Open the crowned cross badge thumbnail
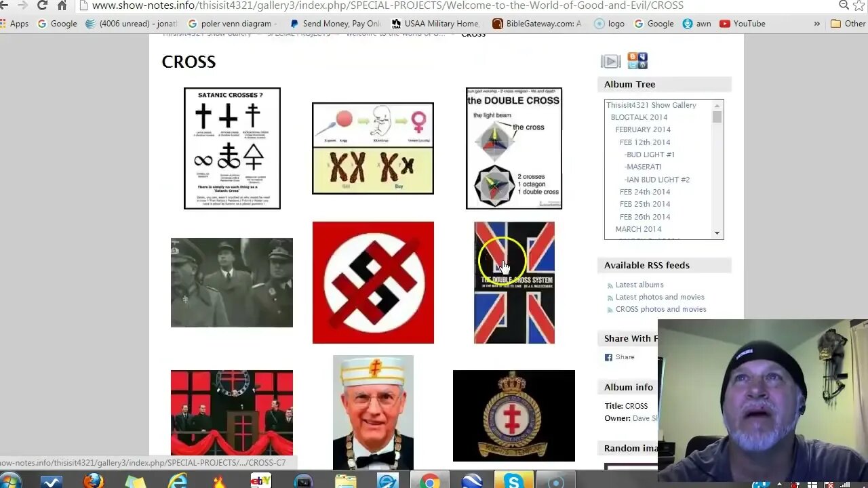This screenshot has height=488, width=868. pos(514,415)
